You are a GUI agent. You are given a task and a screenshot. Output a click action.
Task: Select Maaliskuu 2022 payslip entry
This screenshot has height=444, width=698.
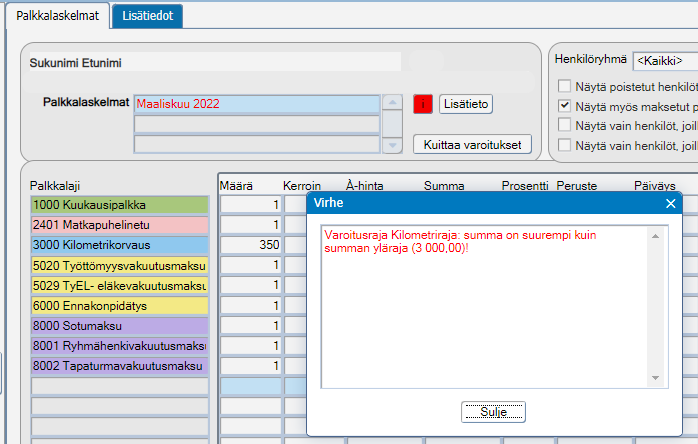pyautogui.click(x=257, y=104)
